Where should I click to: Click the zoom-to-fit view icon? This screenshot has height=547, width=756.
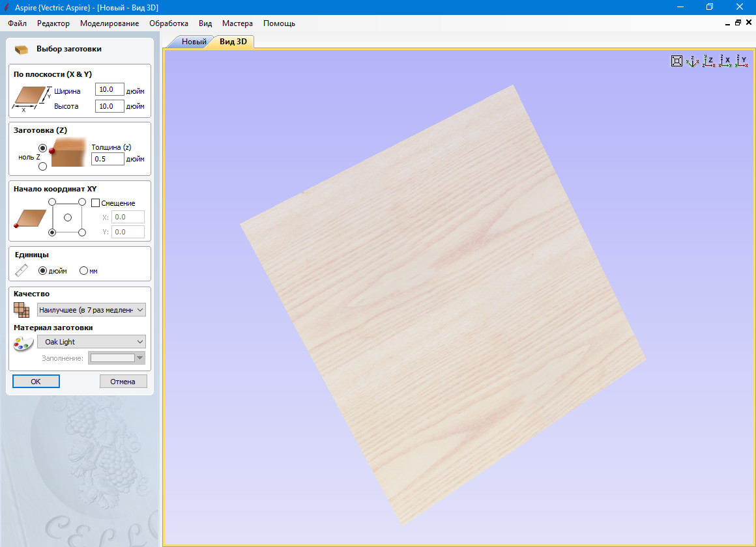676,61
